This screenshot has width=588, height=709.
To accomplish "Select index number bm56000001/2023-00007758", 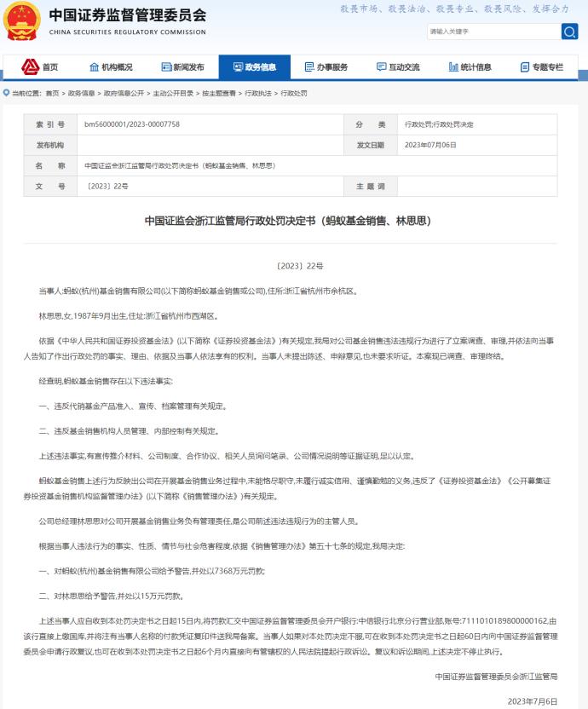I will tap(132, 124).
